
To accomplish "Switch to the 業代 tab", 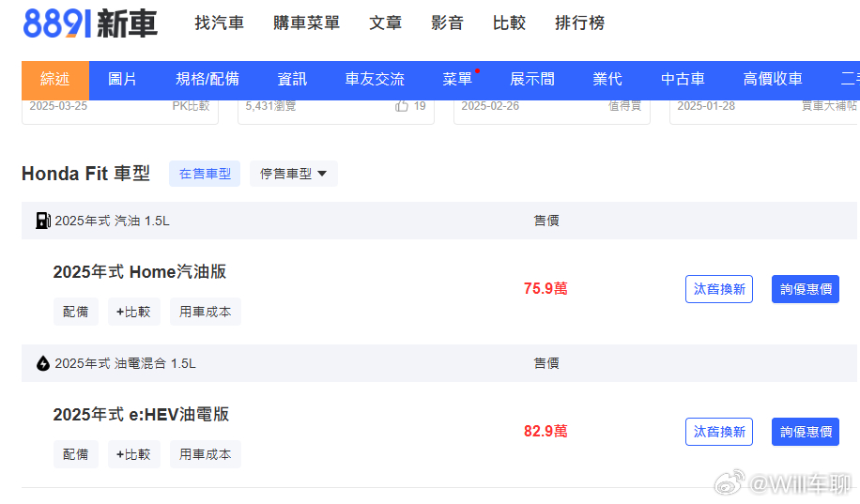I will (607, 80).
